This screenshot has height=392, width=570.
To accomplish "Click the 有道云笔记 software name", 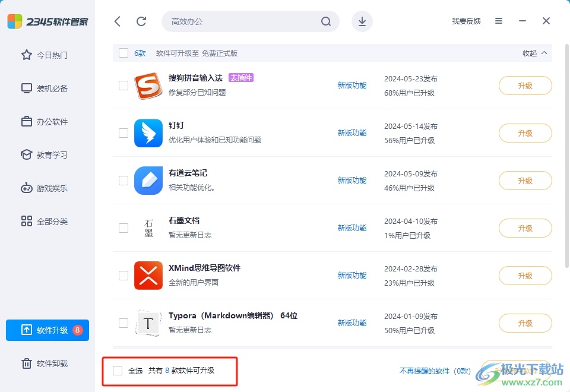I will pos(188,173).
